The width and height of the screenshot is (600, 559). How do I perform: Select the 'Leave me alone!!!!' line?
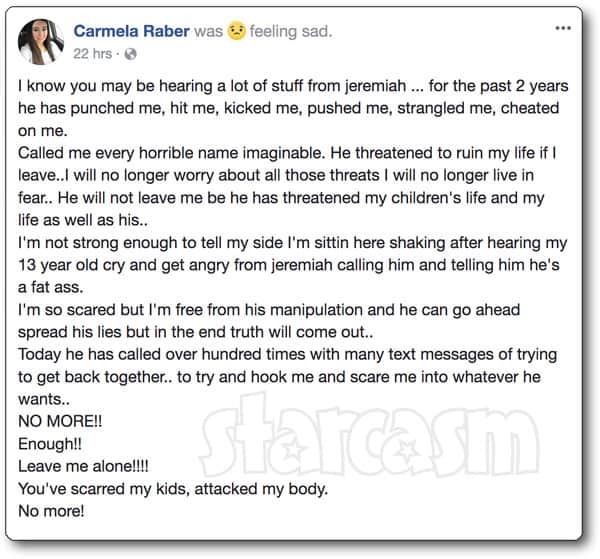click(x=83, y=466)
